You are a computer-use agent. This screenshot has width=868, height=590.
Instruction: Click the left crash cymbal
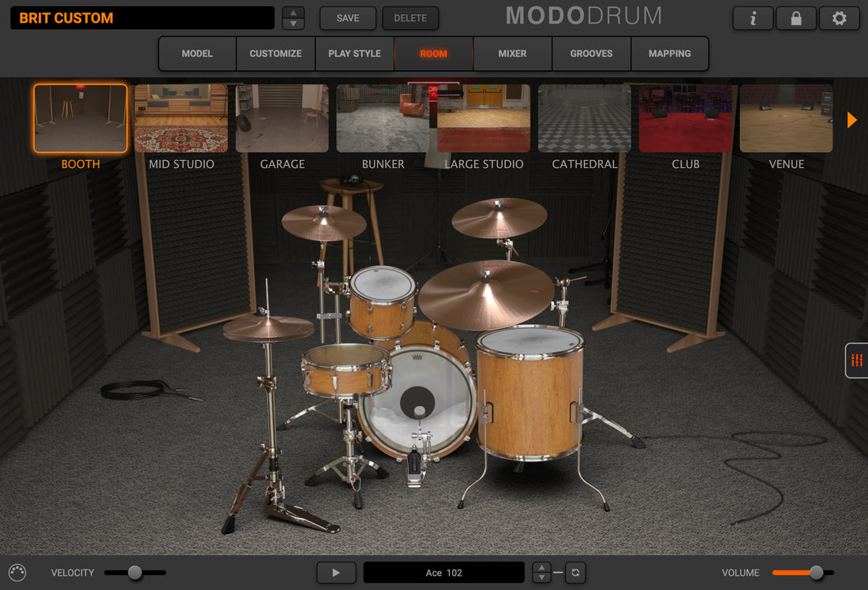coord(324,223)
